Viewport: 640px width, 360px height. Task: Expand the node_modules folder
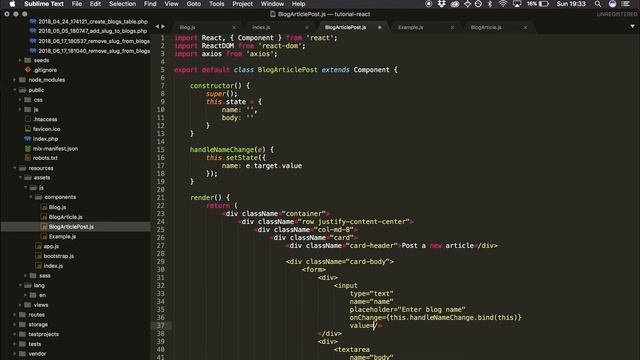click(15, 80)
